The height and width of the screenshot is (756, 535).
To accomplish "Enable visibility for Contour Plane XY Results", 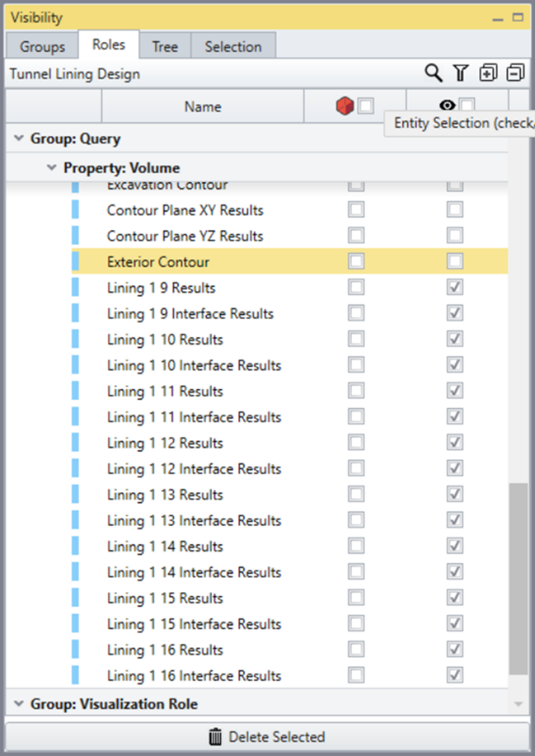I will 455,210.
